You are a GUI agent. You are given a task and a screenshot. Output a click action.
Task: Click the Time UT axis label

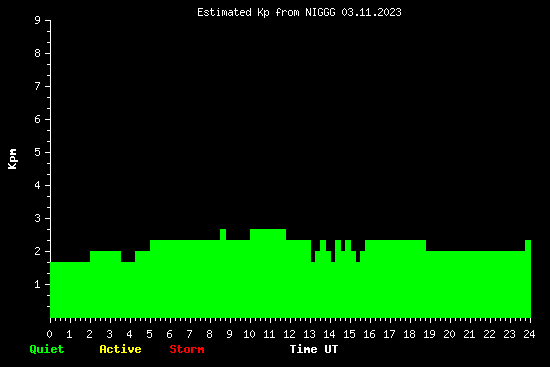point(314,349)
